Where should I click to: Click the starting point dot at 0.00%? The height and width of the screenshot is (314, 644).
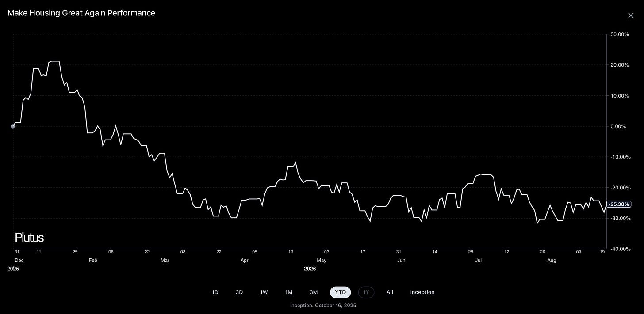[13, 126]
